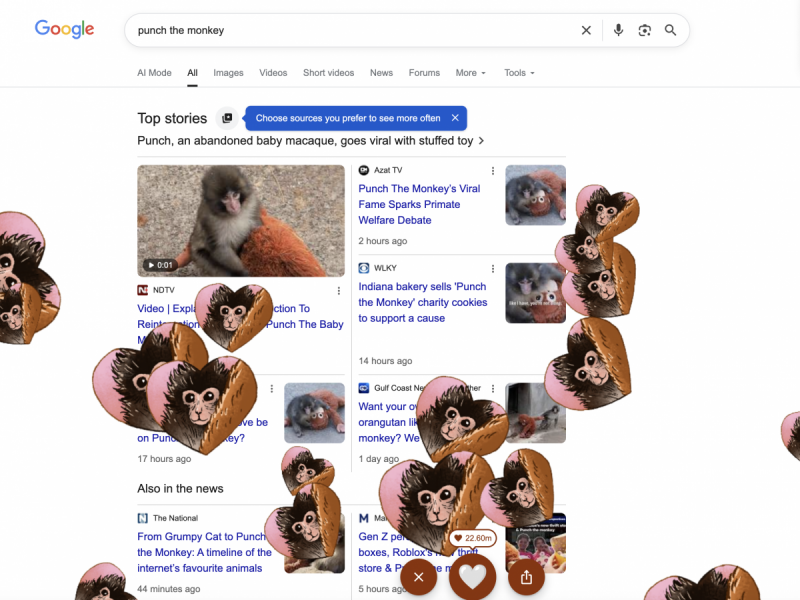Start voice search with microphone icon

coord(618,31)
